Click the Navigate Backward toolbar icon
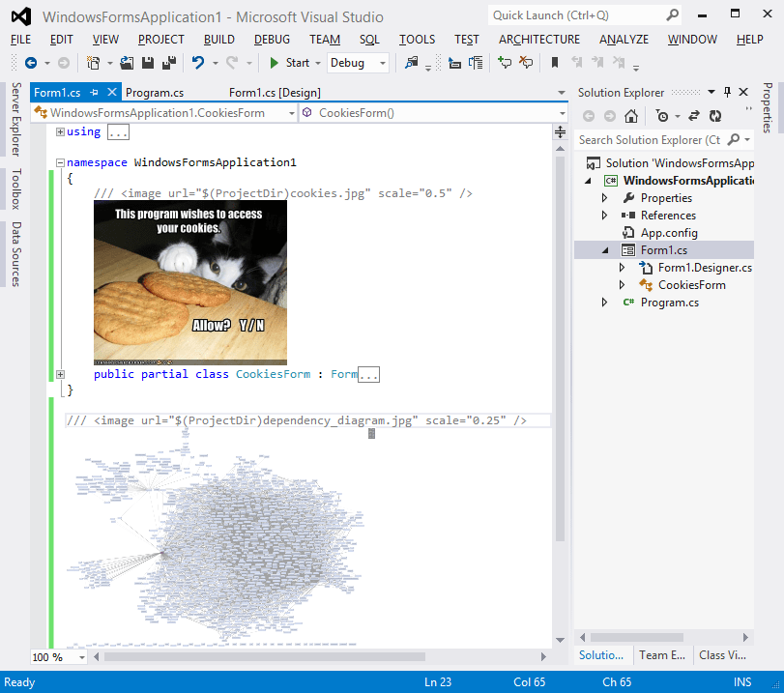The height and width of the screenshot is (693, 784). pyautogui.click(x=32, y=62)
